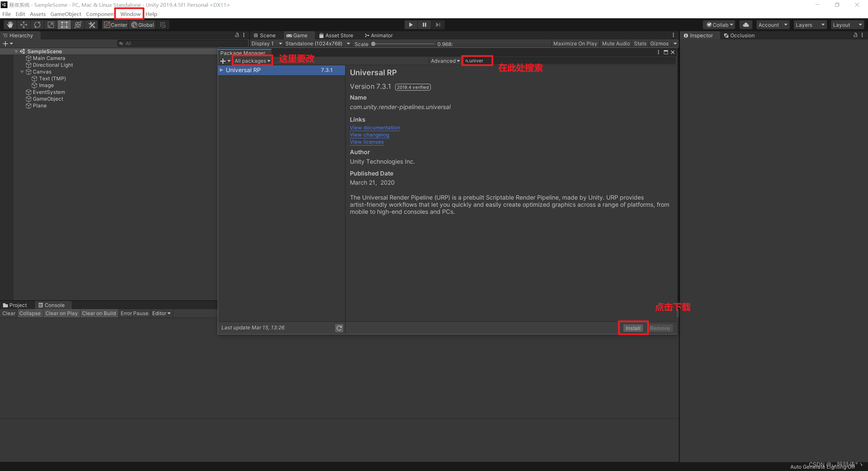The image size is (868, 471).
Task: Click the Step frame button
Action: pyautogui.click(x=438, y=25)
